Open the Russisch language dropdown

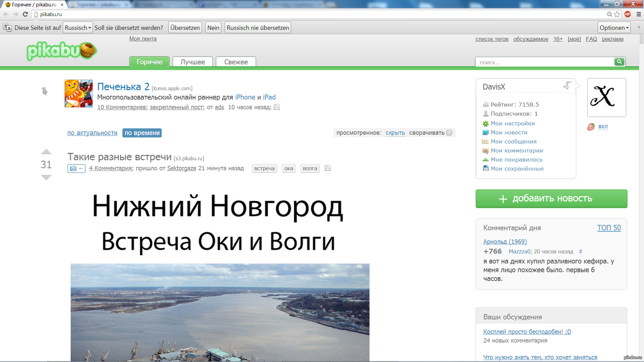[x=78, y=28]
